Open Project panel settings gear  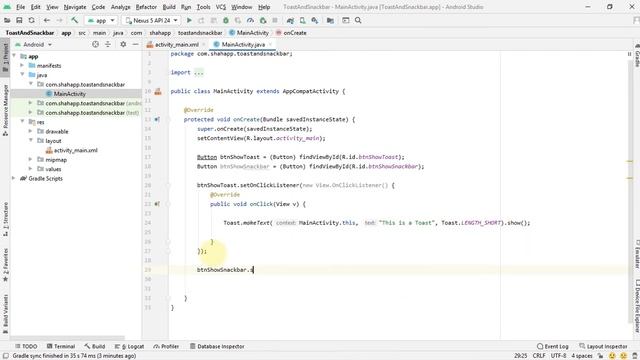click(123, 44)
